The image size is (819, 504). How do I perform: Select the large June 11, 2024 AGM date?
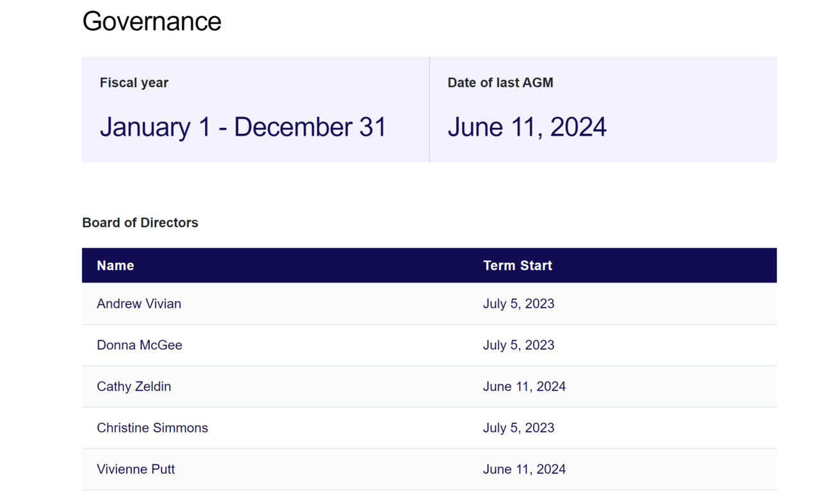pos(527,127)
